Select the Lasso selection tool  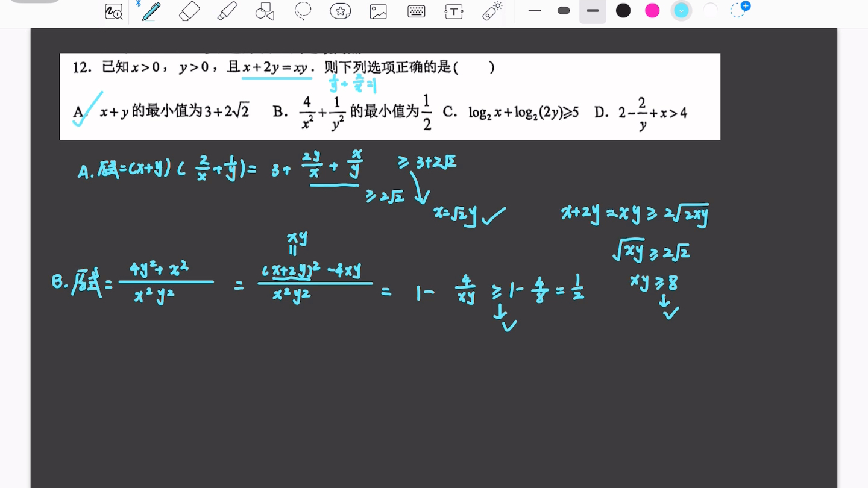coord(303,11)
